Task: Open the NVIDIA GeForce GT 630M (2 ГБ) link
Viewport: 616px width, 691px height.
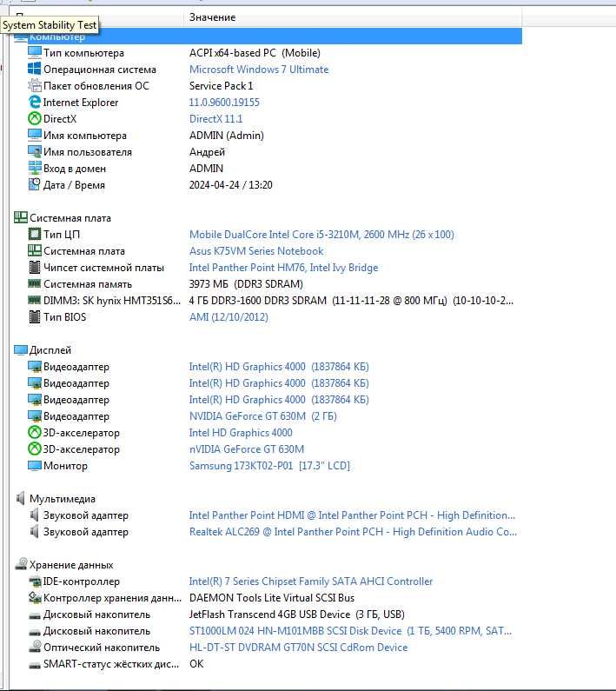Action: [263, 416]
